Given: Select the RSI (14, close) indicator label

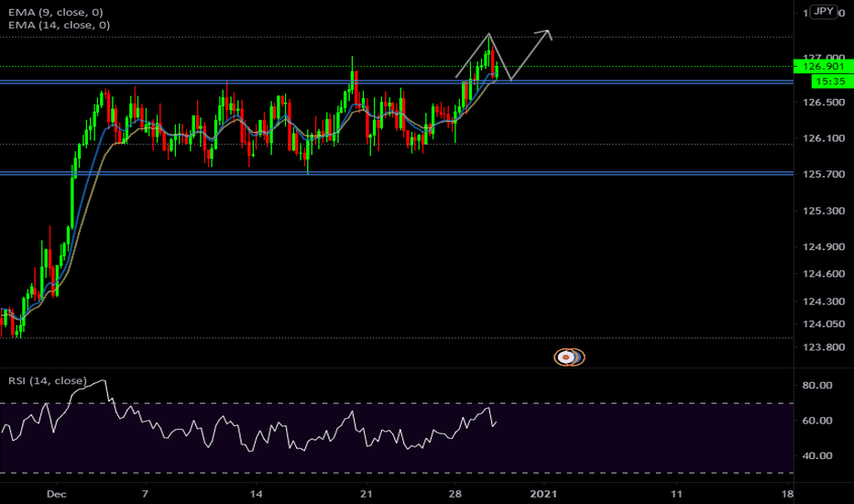Looking at the screenshot, I should click(x=48, y=380).
